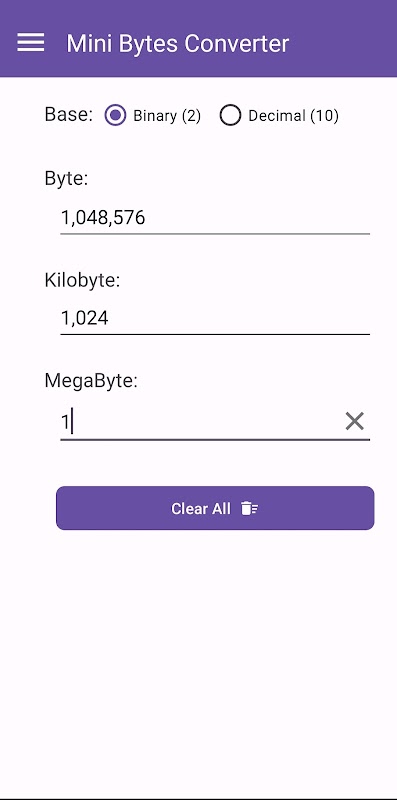Click the "Clear All" text on button
Screen dimensions: 397x800
pos(201,509)
